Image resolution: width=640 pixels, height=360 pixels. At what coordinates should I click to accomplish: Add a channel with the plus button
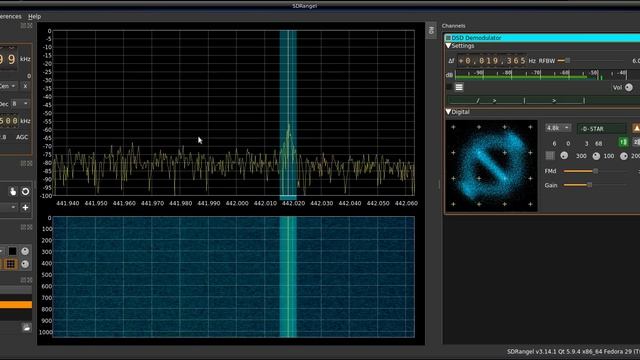(x=25, y=207)
